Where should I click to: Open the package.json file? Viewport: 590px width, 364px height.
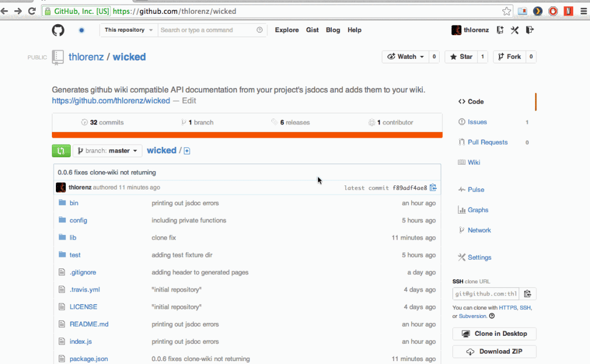point(88,359)
